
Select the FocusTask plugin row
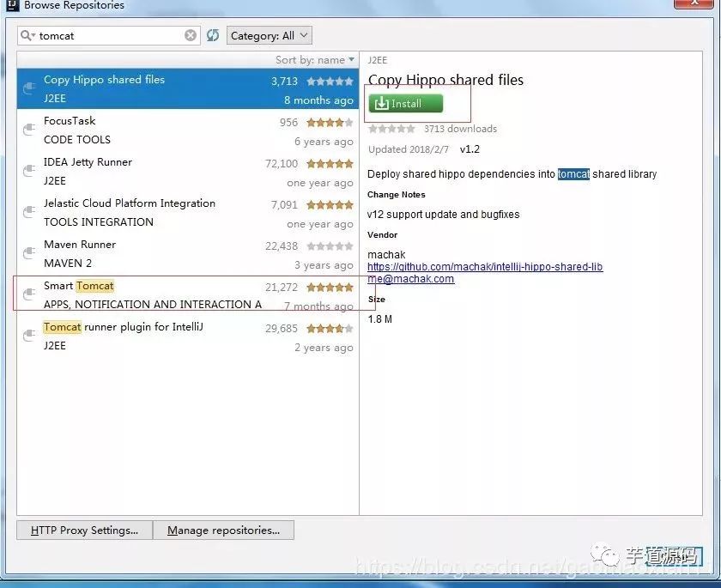click(188, 130)
